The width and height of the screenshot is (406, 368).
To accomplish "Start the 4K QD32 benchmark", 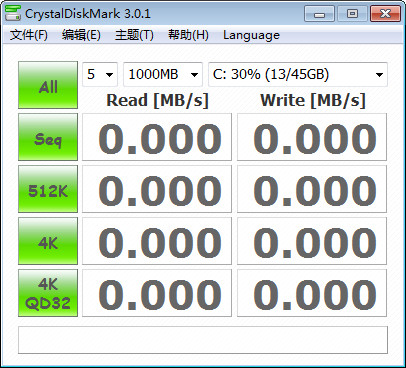I will (x=48, y=293).
